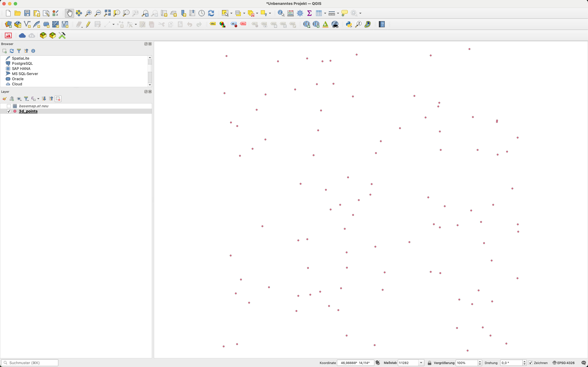Viewport: 588px width, 367px height.
Task: Undock the Layer panel
Action: point(146,91)
